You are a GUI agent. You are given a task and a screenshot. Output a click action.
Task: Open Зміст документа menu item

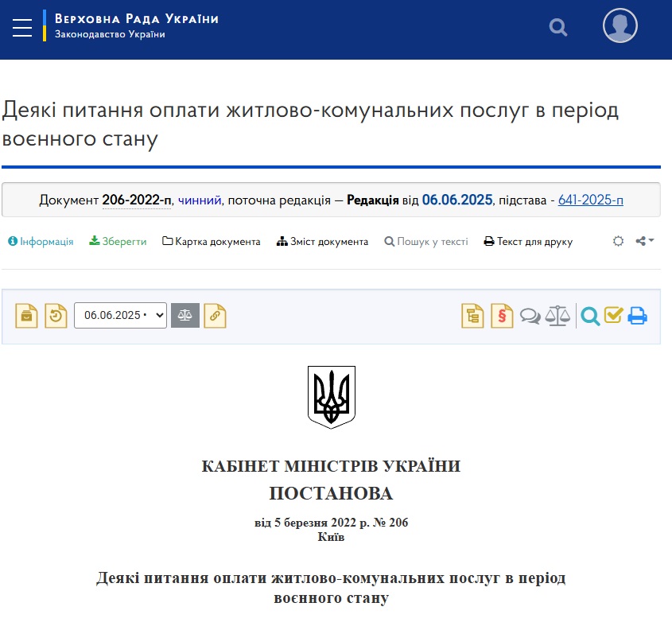click(x=323, y=242)
